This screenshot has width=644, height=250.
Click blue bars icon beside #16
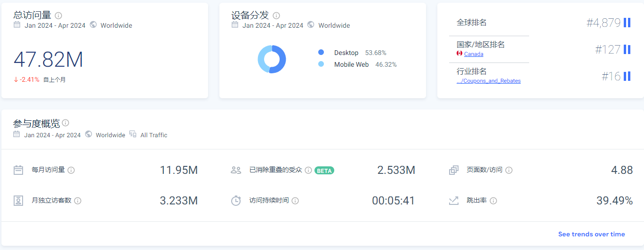pos(627,76)
